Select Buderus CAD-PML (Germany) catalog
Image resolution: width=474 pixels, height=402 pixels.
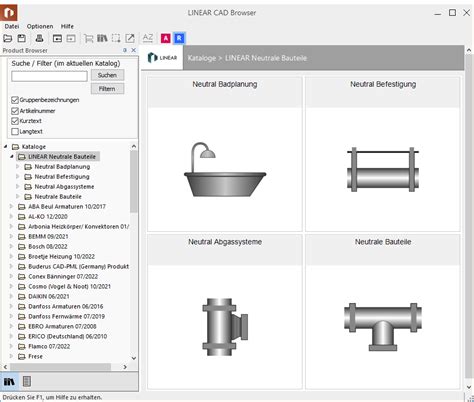[x=79, y=266]
